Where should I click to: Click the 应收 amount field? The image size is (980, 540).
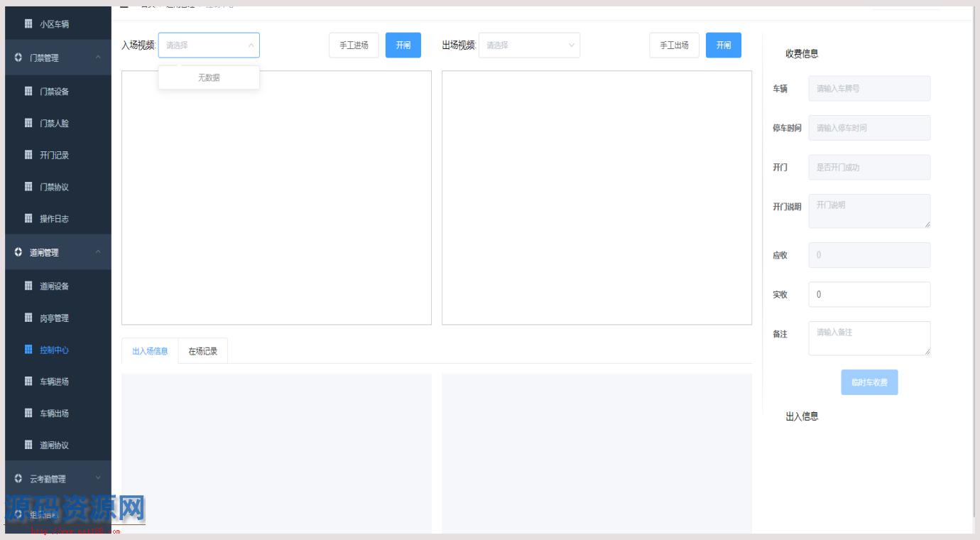point(869,255)
